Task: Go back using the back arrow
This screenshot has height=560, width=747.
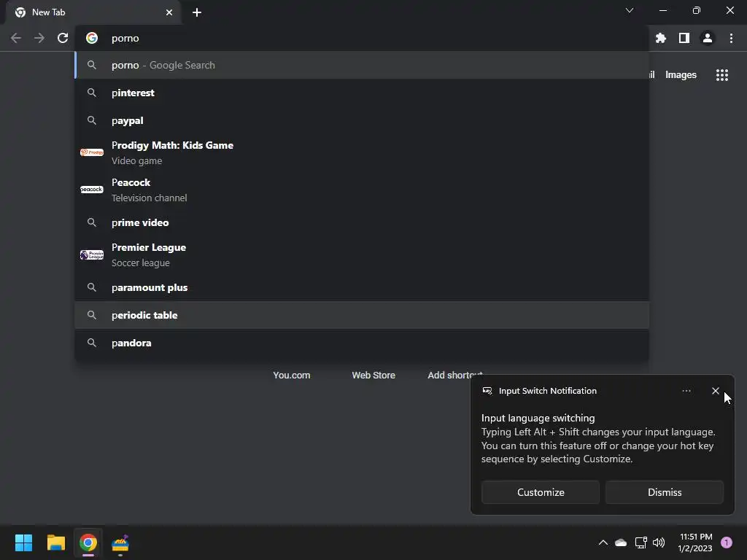Action: tap(16, 38)
